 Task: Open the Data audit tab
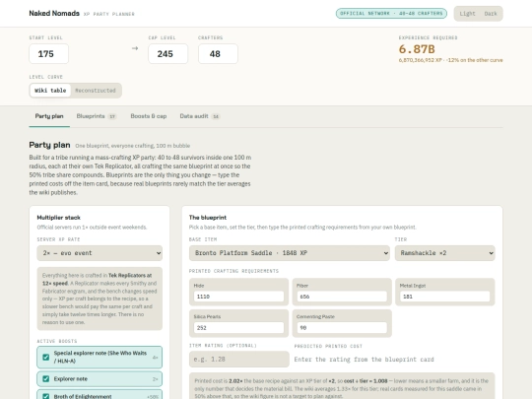(x=200, y=116)
